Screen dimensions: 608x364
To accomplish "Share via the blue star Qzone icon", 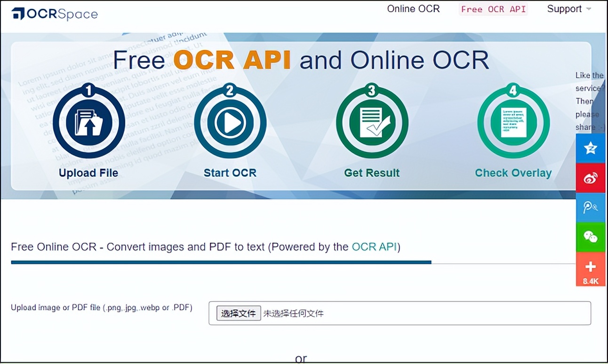I will tap(590, 148).
